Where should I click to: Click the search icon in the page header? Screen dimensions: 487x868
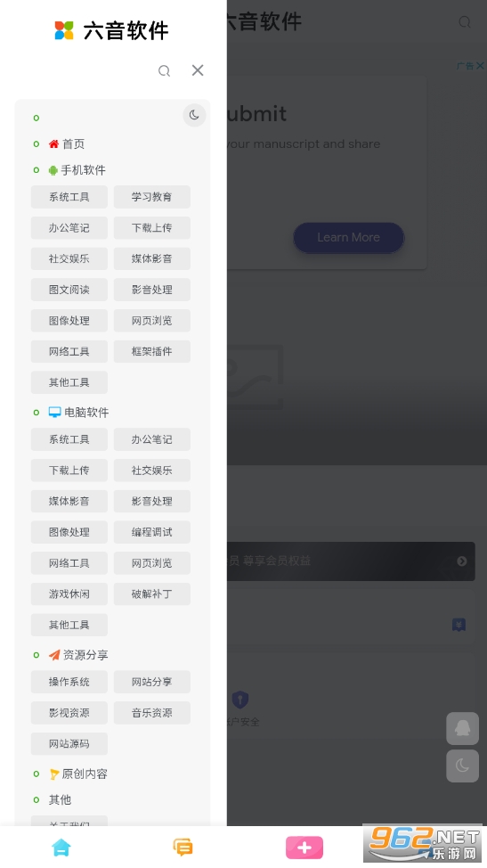[465, 21]
